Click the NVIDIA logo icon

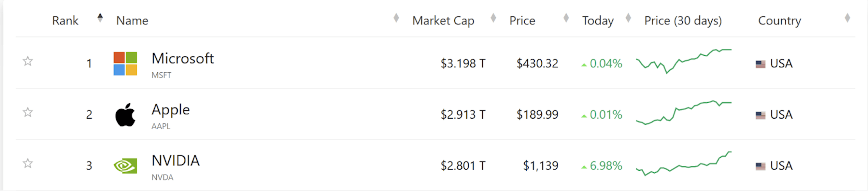point(125,166)
